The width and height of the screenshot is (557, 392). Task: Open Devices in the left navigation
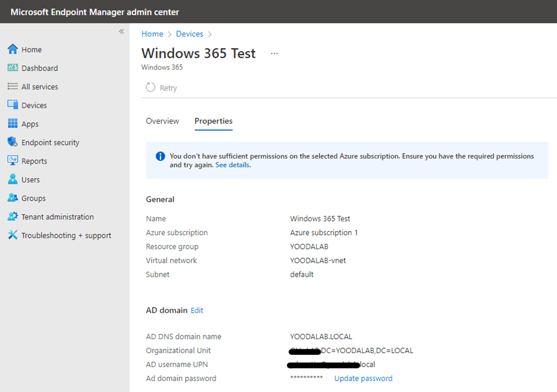point(34,105)
